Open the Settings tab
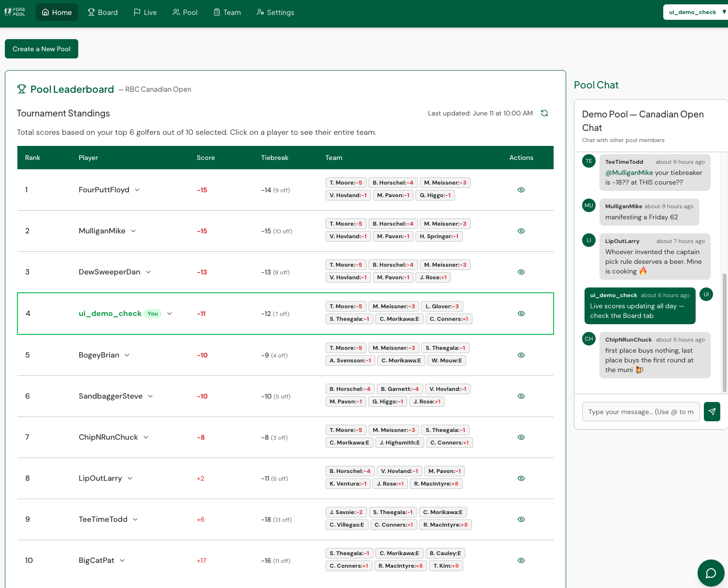 pos(275,12)
